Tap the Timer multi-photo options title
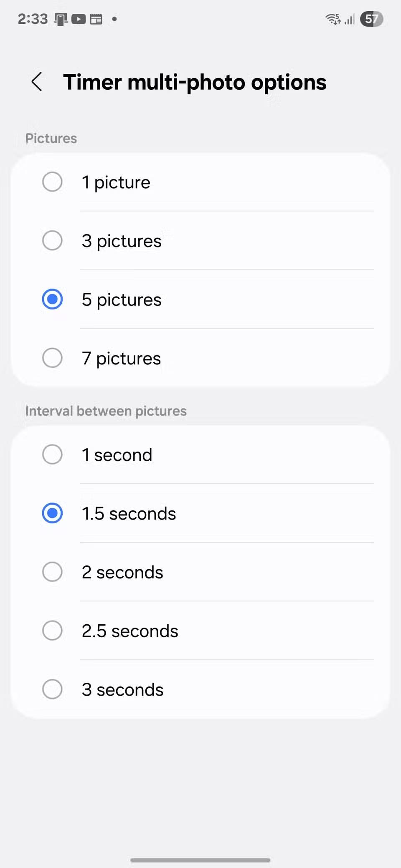 [195, 82]
